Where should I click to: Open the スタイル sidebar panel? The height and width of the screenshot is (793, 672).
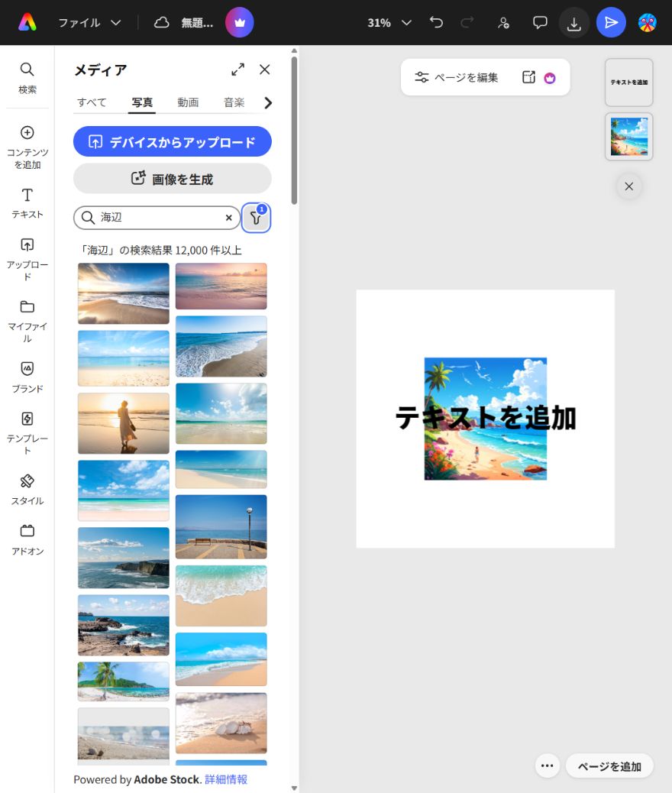[x=27, y=490]
